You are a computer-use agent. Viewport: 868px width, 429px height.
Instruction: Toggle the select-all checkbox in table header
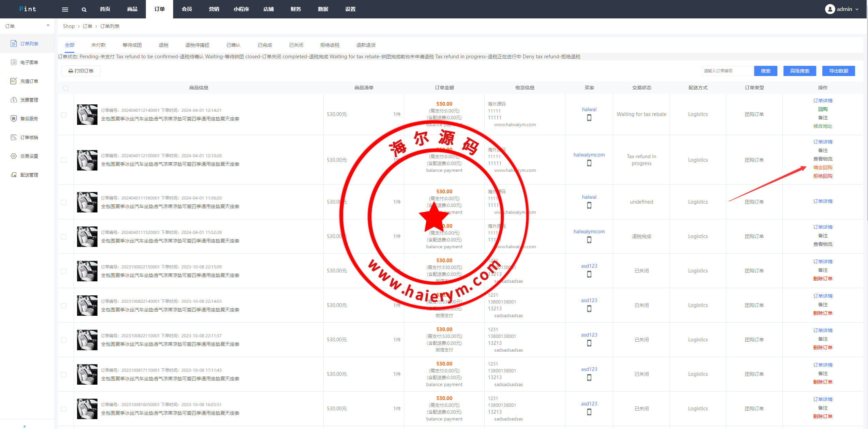click(x=66, y=88)
